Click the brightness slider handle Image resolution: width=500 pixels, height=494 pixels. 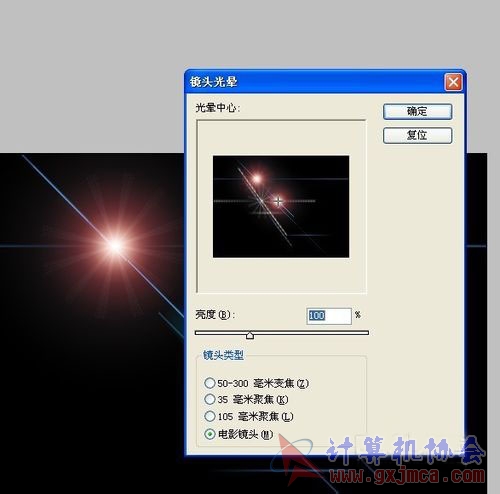tap(250, 335)
